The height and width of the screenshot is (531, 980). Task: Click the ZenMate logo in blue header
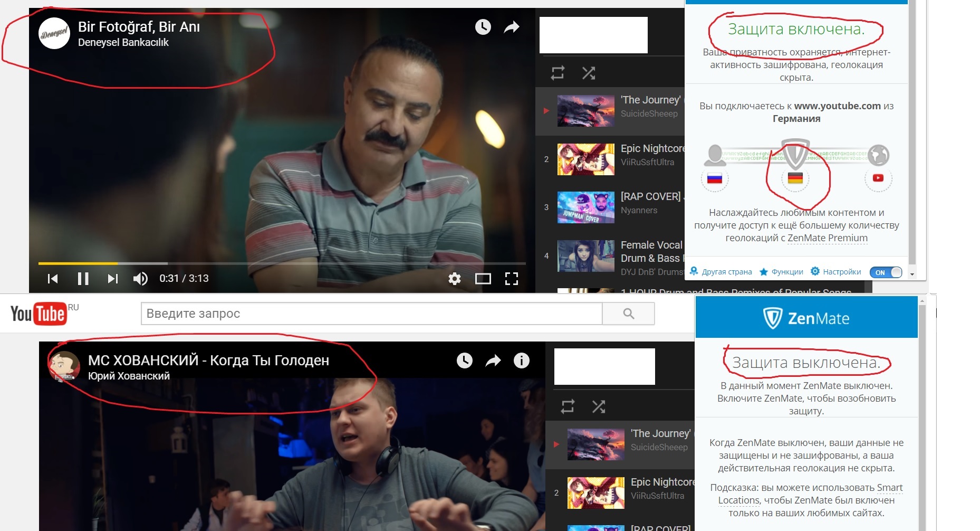pos(806,318)
